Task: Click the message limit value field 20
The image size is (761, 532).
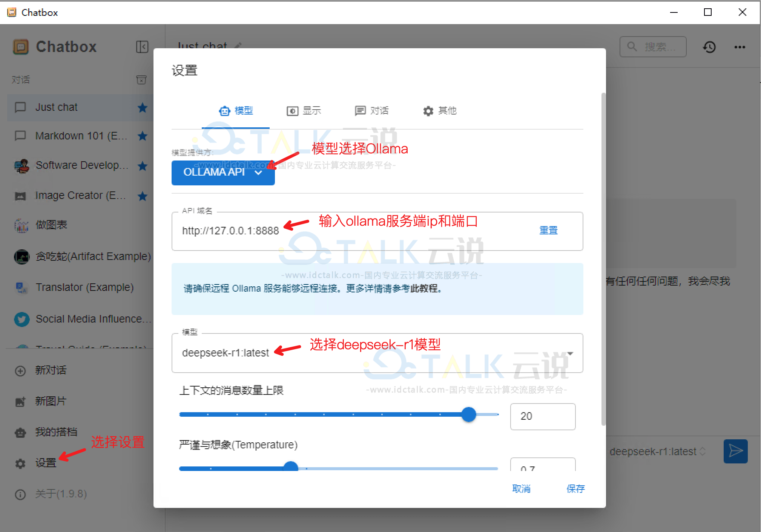Action: 543,416
